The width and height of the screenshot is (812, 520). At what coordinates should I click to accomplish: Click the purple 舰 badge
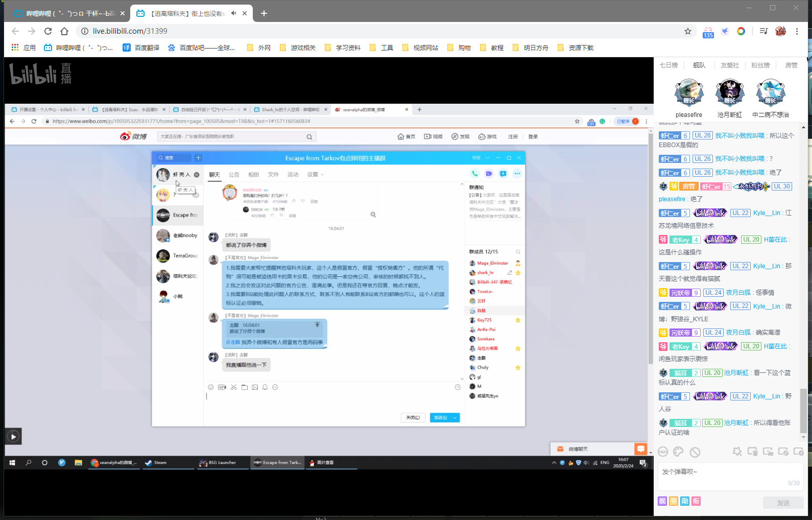pyautogui.click(x=662, y=501)
